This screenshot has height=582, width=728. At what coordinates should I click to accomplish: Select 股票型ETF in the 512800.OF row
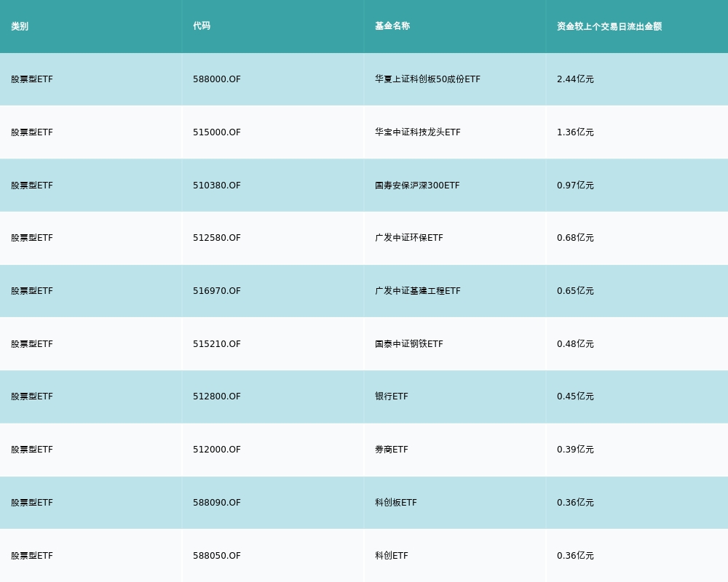click(x=32, y=396)
